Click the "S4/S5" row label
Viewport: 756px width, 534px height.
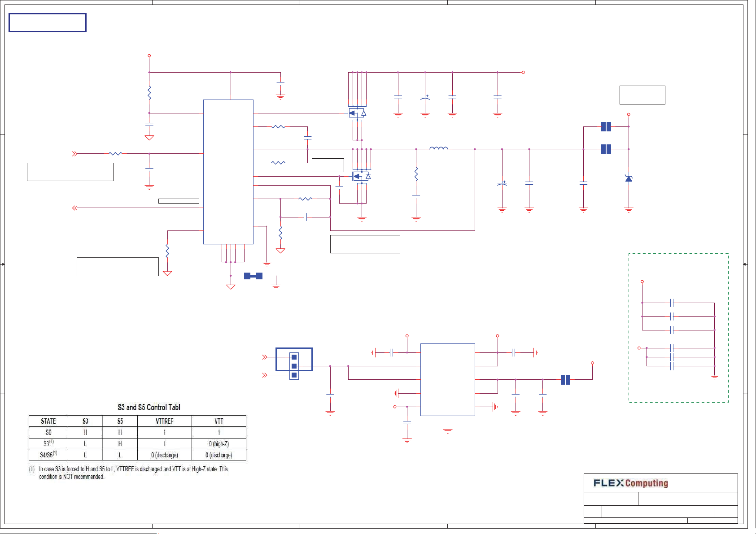point(48,454)
